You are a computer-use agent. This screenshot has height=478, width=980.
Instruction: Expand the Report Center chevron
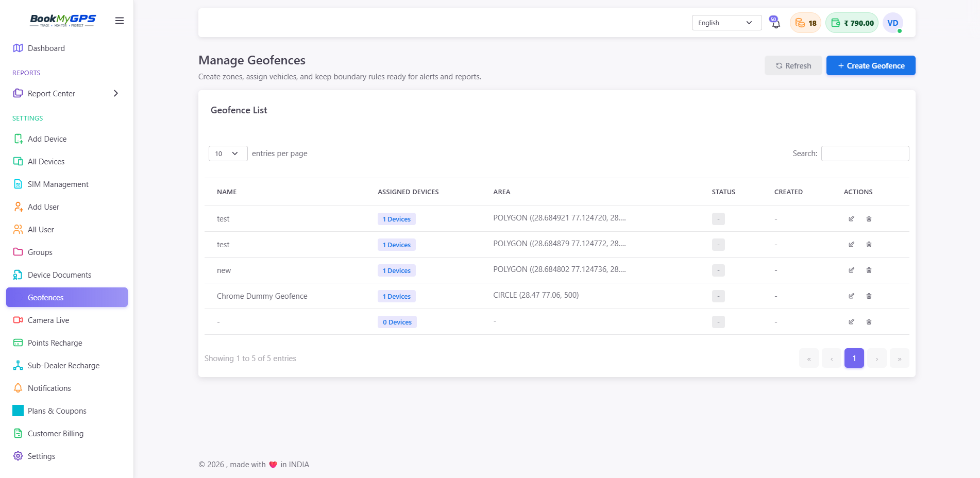(116, 93)
